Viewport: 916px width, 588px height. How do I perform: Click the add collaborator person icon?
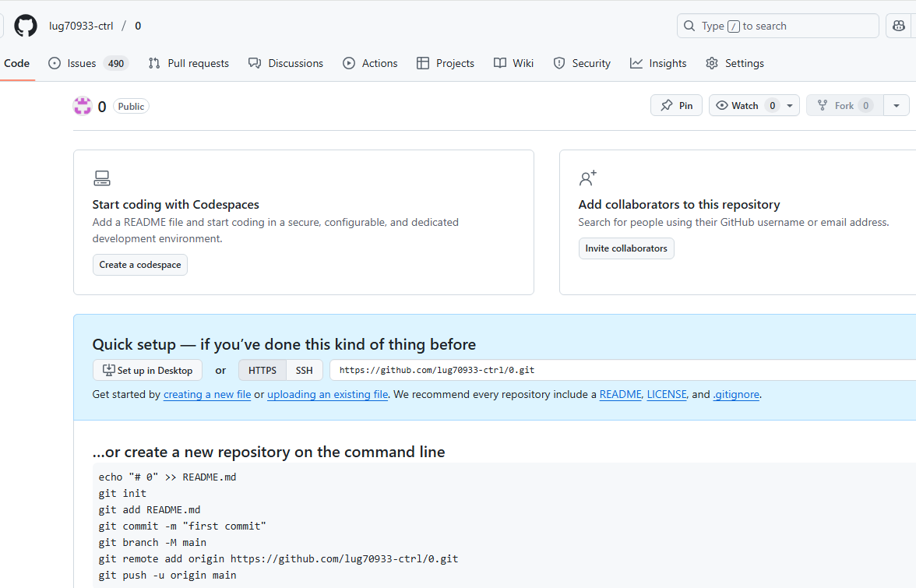click(x=587, y=178)
